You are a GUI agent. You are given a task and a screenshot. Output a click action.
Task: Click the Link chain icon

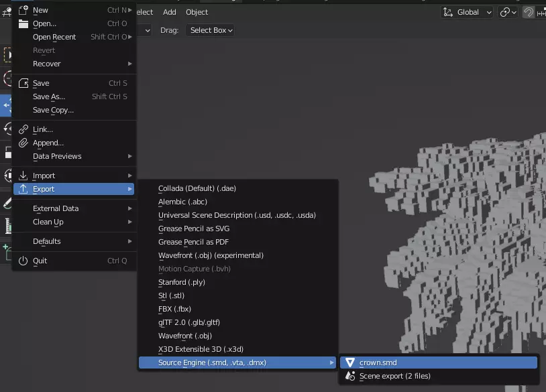tap(23, 129)
